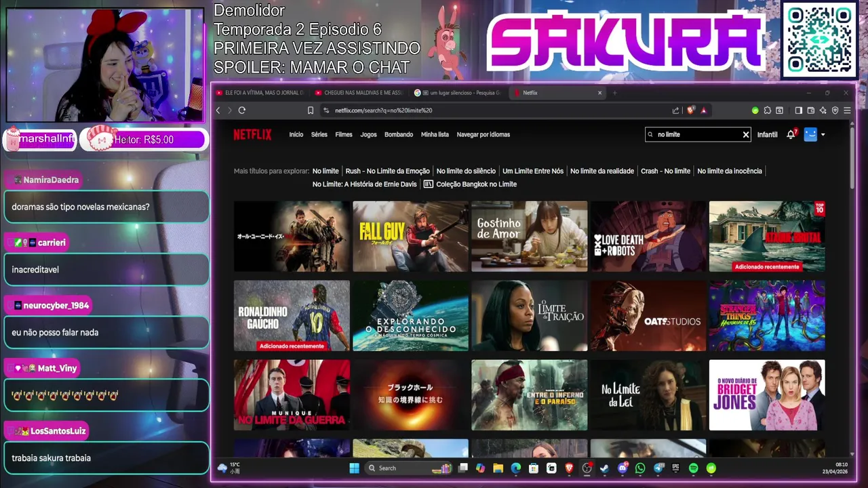Open the Início menu item
The height and width of the screenshot is (488, 868).
click(296, 134)
